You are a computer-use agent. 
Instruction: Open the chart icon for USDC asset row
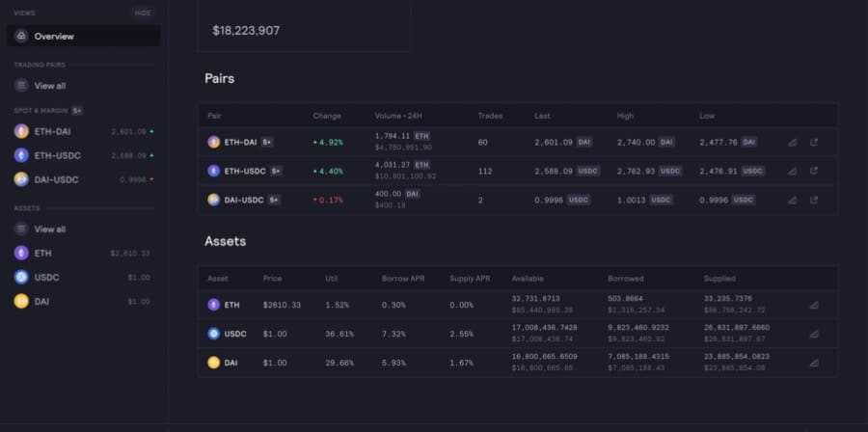[x=813, y=334]
